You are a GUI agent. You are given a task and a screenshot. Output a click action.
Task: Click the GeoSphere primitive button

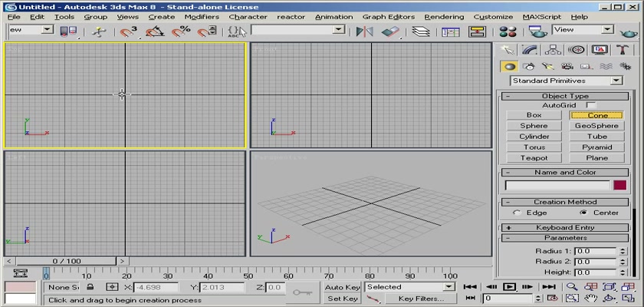[x=596, y=126]
